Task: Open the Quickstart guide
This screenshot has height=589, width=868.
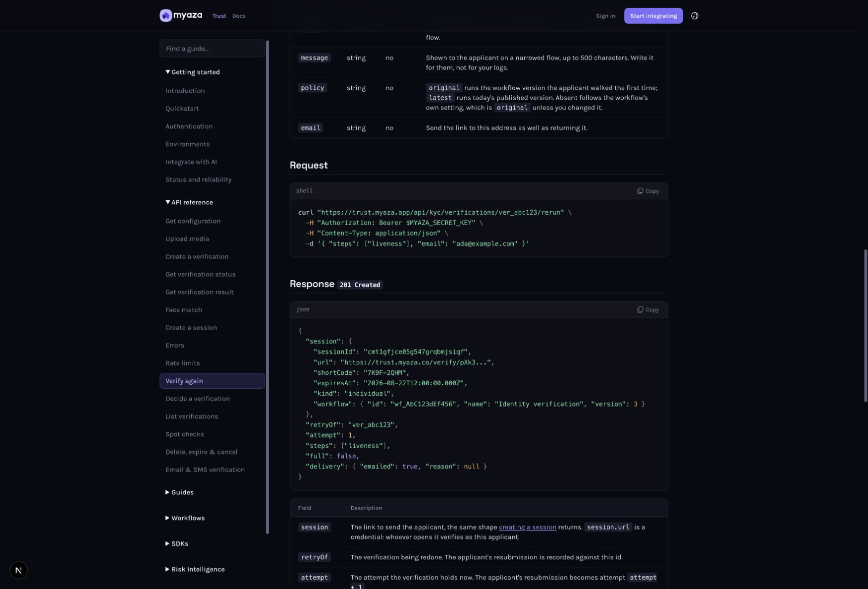Action: tap(182, 109)
